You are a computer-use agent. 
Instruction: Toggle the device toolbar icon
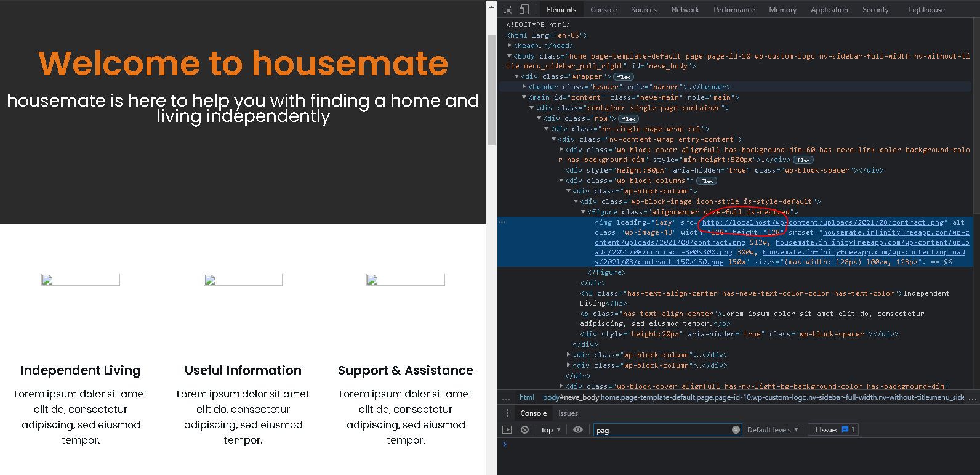524,10
